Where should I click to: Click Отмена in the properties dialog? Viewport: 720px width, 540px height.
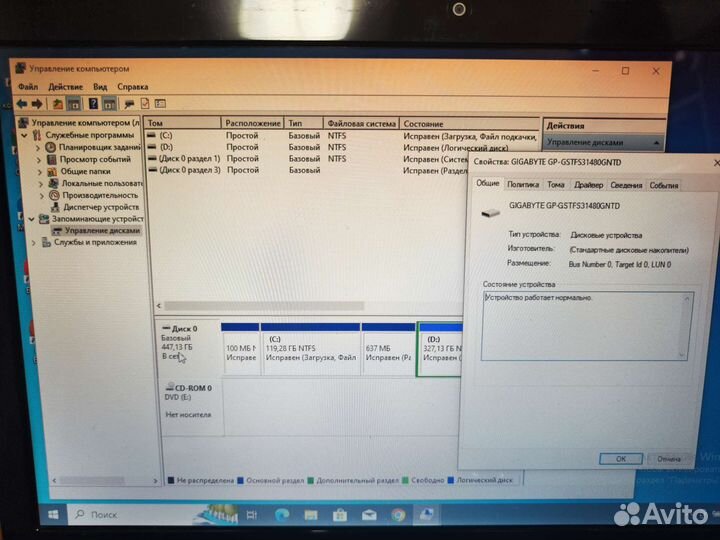coord(669,459)
